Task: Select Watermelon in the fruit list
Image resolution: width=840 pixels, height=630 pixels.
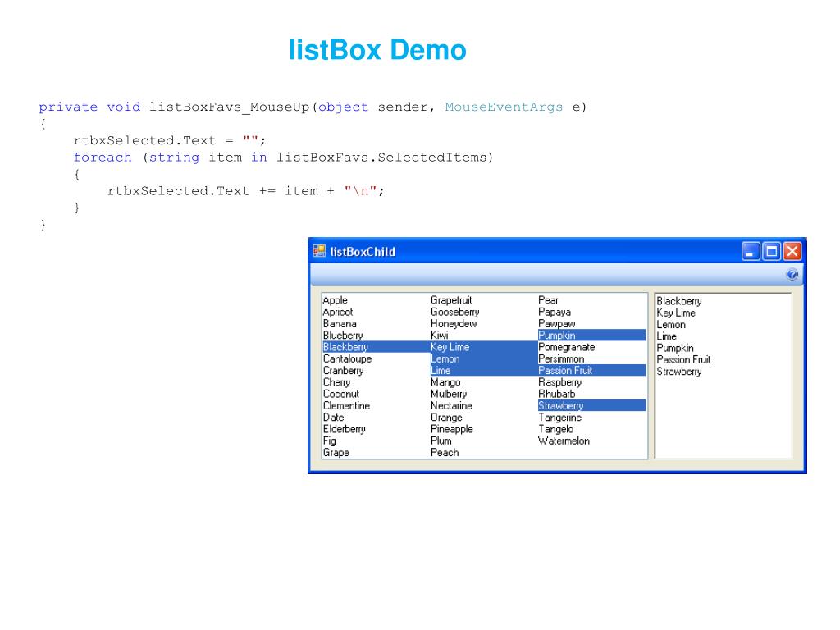Action: pos(564,441)
